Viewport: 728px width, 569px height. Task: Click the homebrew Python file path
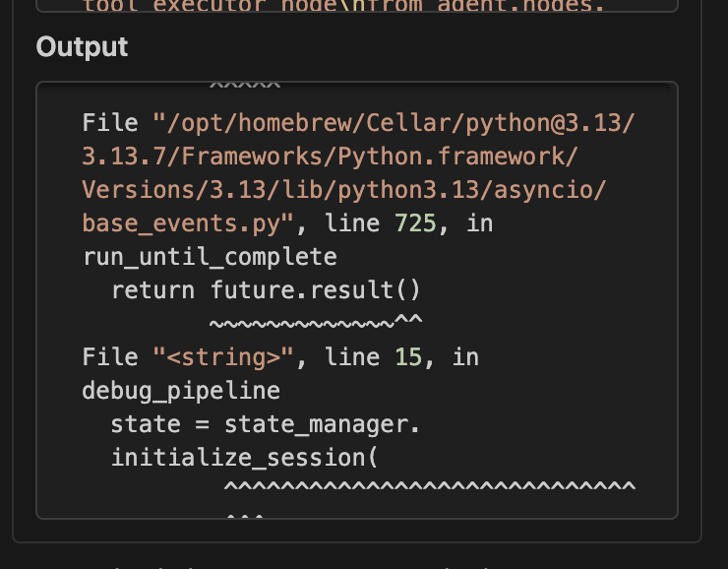[358, 173]
